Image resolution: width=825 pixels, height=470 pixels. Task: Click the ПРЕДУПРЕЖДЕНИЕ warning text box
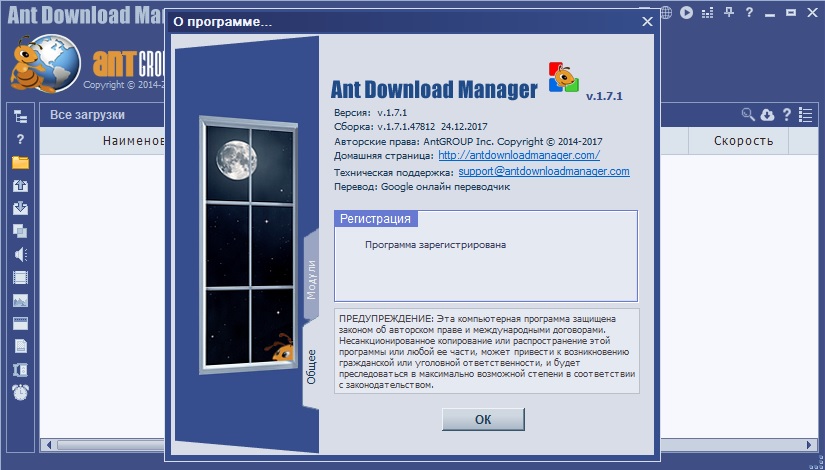(x=487, y=351)
